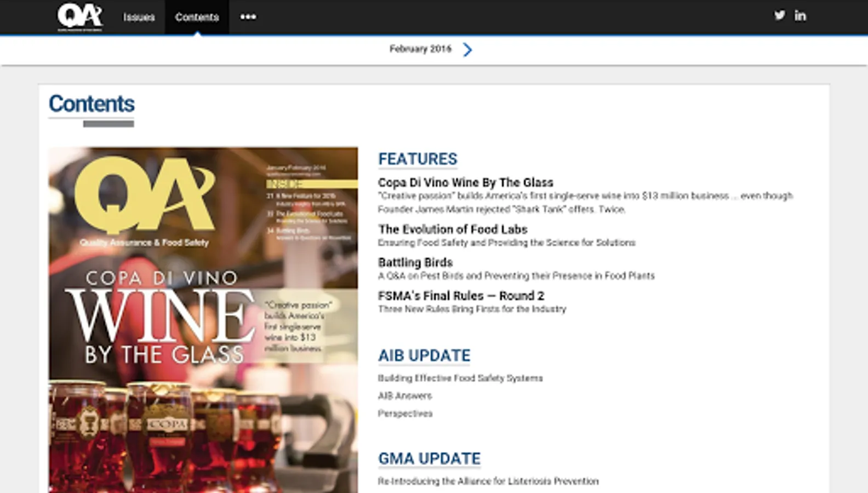Click the "Creative passion" article description
The width and height of the screenshot is (868, 493).
585,202
